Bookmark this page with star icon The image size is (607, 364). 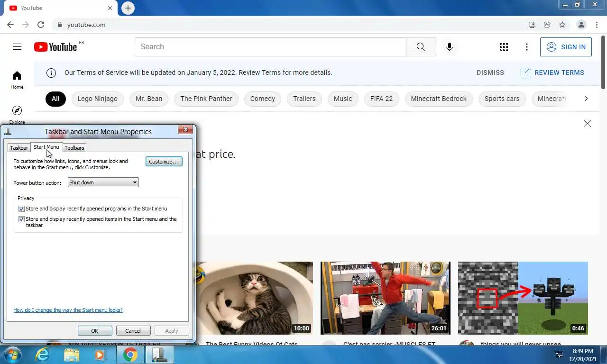click(562, 25)
